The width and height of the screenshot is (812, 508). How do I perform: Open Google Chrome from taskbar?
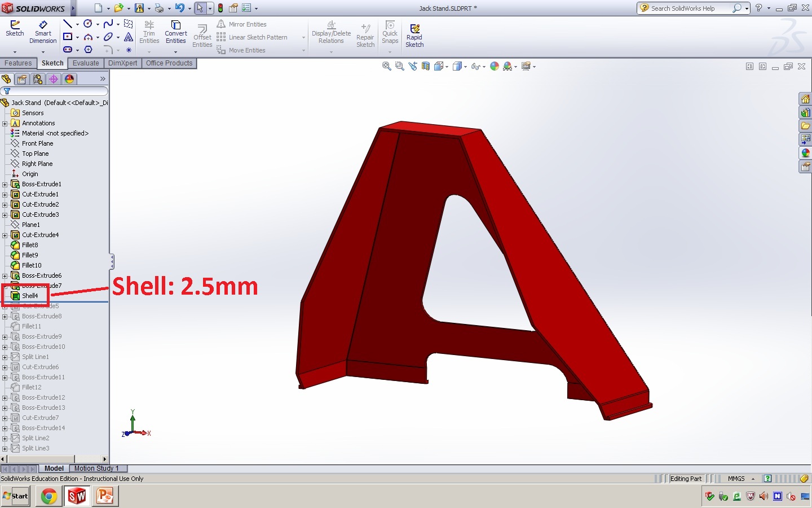pyautogui.click(x=49, y=496)
